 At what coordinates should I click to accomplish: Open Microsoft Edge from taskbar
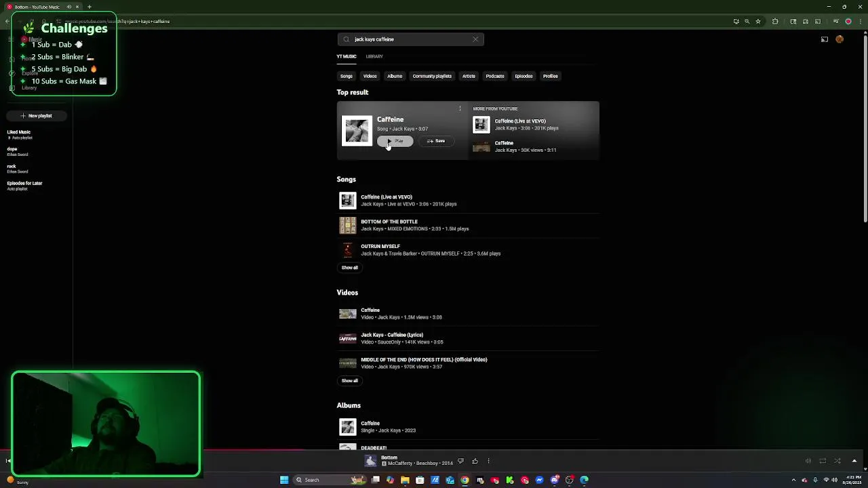point(584,480)
